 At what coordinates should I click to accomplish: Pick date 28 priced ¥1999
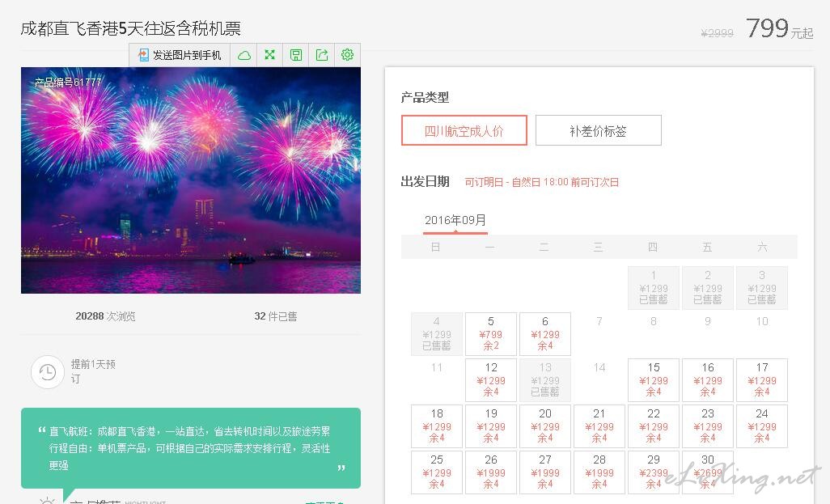coord(599,472)
